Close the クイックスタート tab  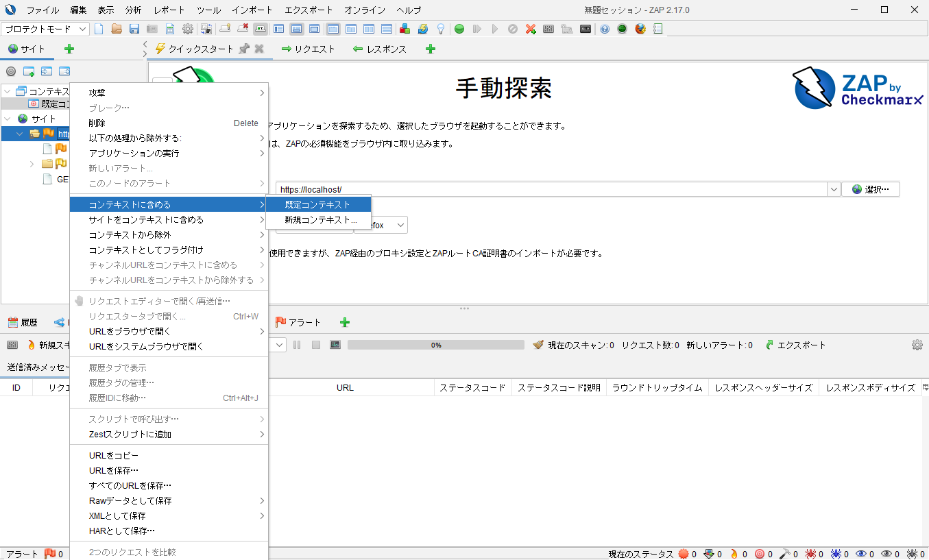point(259,49)
